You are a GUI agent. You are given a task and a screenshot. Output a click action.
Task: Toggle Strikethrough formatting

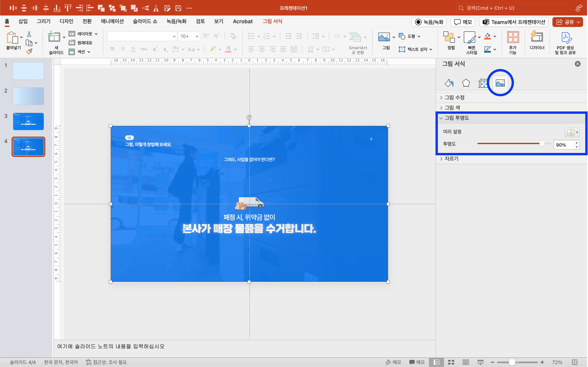coord(144,49)
